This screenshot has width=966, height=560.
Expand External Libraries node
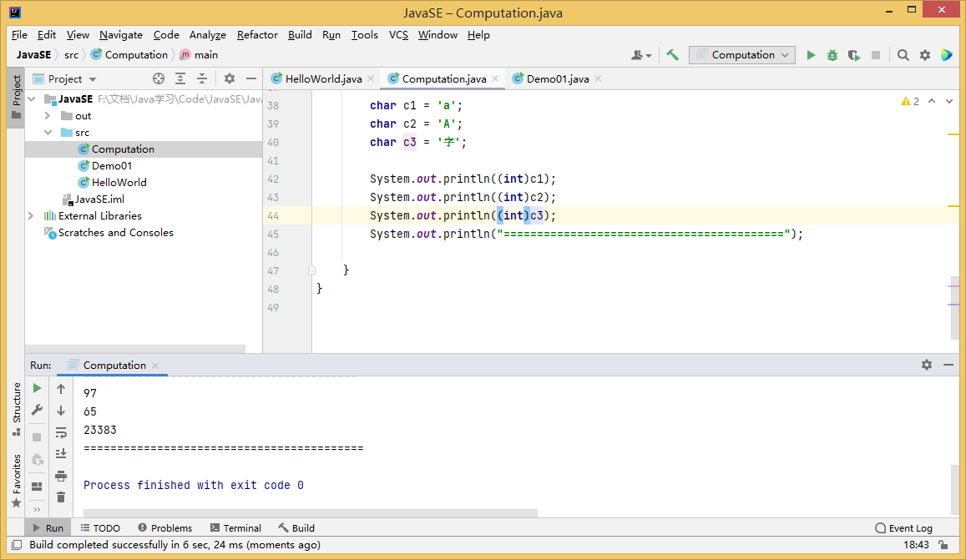(x=31, y=215)
